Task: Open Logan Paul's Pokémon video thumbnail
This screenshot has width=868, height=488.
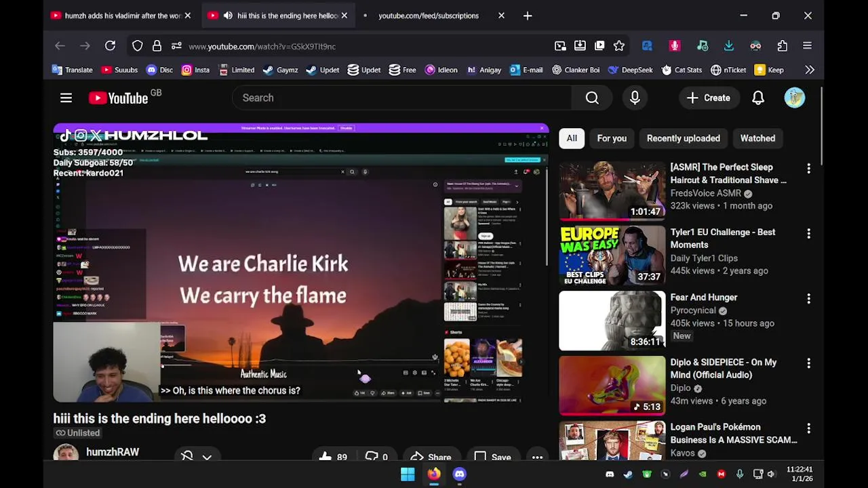Action: pyautogui.click(x=612, y=441)
